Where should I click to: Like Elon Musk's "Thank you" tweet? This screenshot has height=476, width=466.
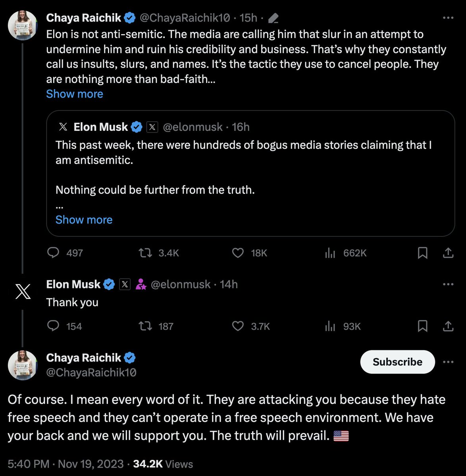click(x=238, y=326)
